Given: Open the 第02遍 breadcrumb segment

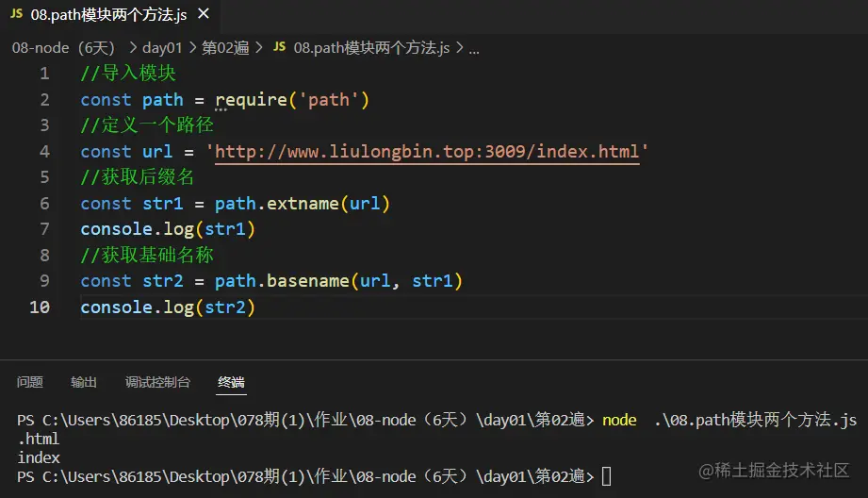Looking at the screenshot, I should coord(224,48).
